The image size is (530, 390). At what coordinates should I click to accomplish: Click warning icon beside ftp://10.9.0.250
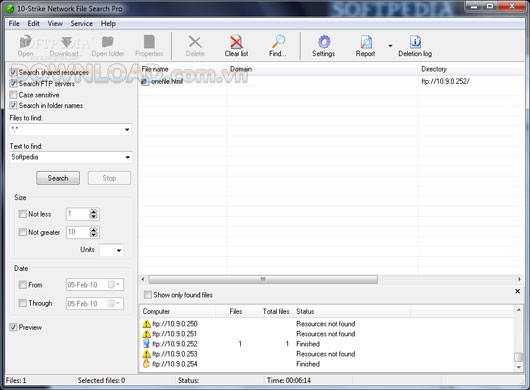pos(146,324)
